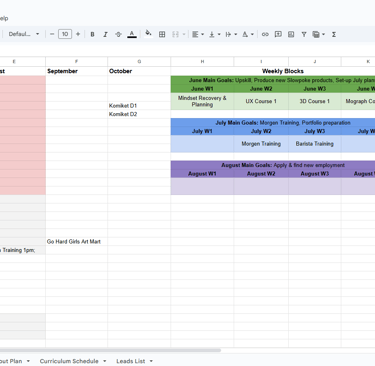The image size is (375, 366).
Task: Click the font size input field
Action: (x=65, y=34)
